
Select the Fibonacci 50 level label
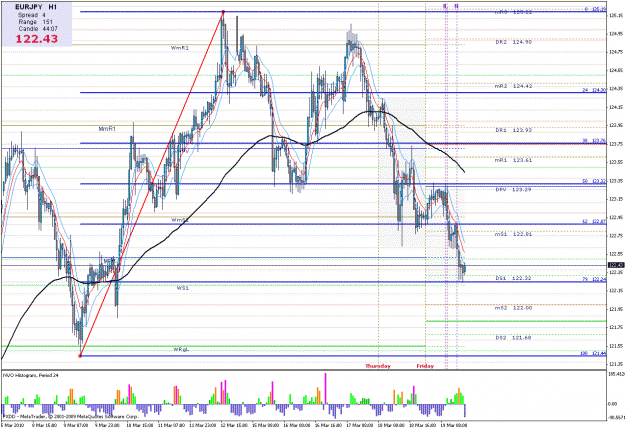pyautogui.click(x=594, y=181)
